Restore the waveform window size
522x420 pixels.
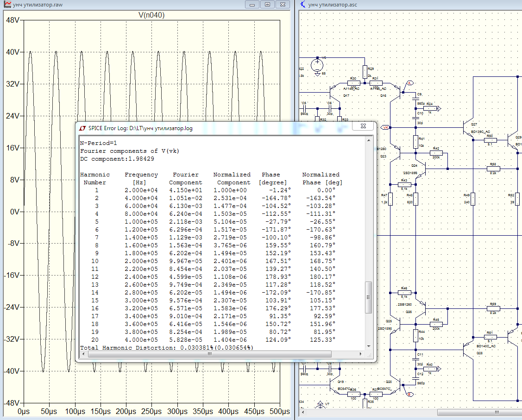point(267,4)
